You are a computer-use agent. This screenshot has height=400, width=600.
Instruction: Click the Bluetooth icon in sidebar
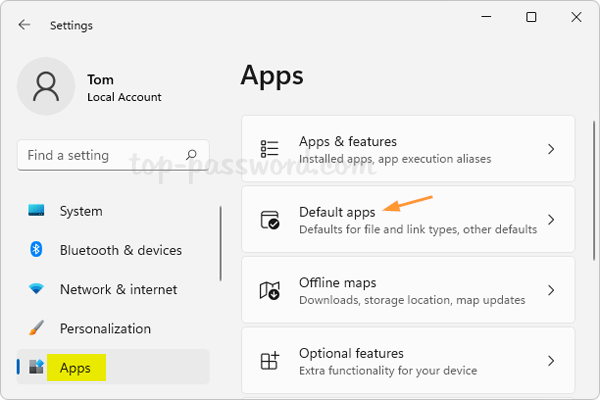tap(37, 250)
